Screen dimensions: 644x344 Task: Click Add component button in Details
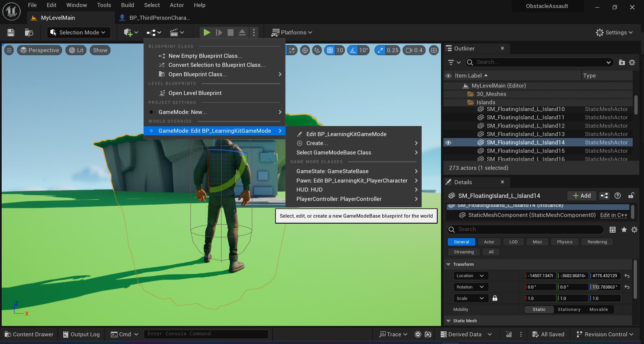pyautogui.click(x=582, y=196)
